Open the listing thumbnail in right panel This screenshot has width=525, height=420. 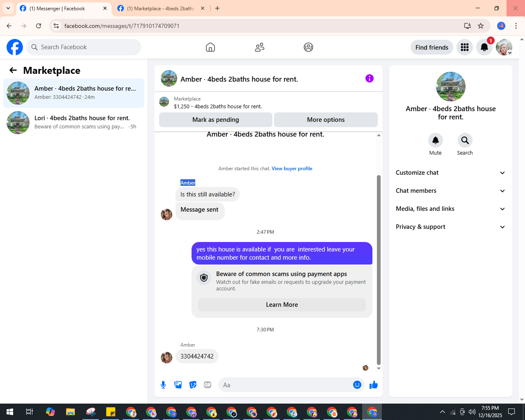451,87
